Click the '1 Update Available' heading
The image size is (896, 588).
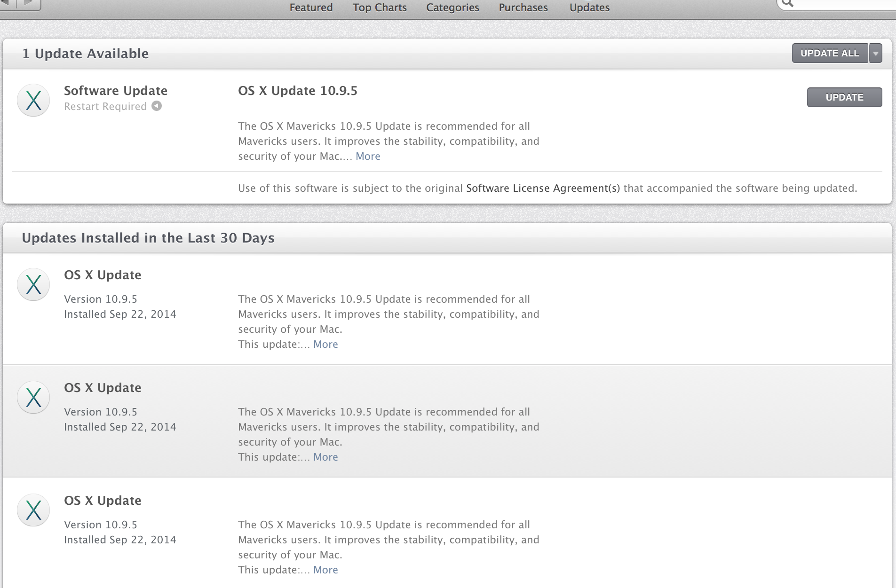pos(86,54)
